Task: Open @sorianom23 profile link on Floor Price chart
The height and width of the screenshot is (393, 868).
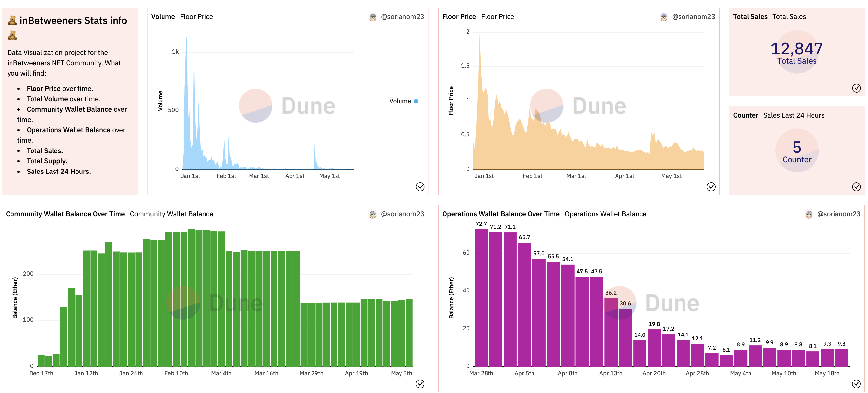Action: pyautogui.click(x=693, y=17)
